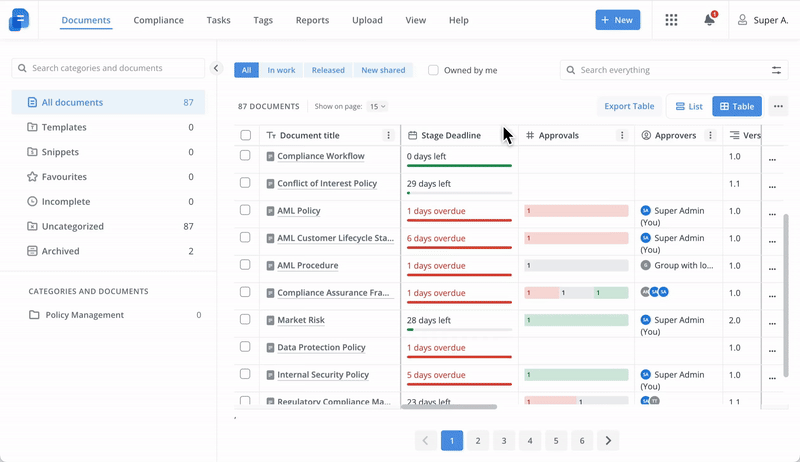Open the Show on page dropdown

pos(376,106)
